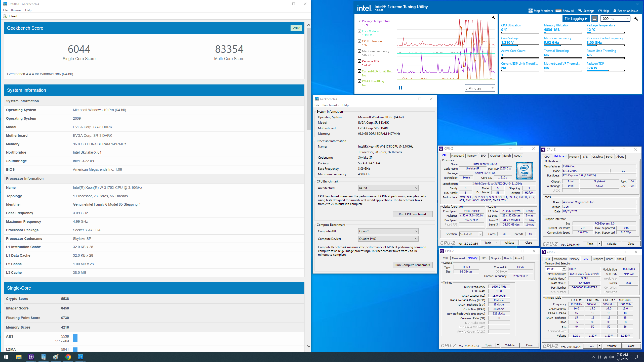Open the 1000 ms interval dropdown

615,19
